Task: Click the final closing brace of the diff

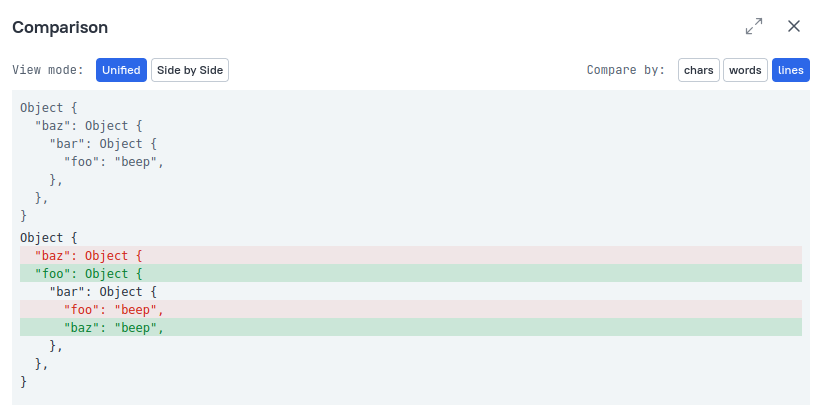Action: 24,382
